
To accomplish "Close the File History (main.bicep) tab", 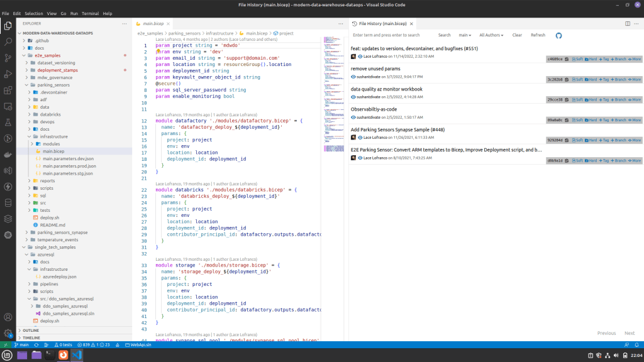I will (x=413, y=23).
